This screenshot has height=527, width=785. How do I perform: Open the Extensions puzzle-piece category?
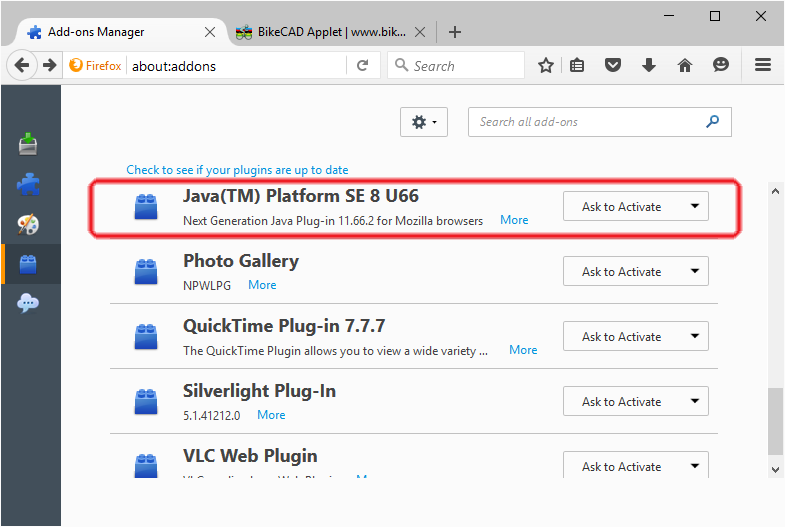click(x=28, y=184)
